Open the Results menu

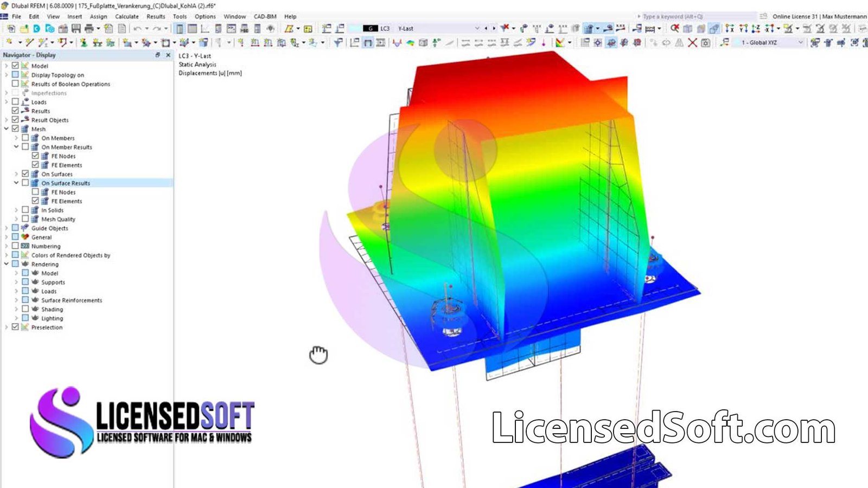point(156,16)
